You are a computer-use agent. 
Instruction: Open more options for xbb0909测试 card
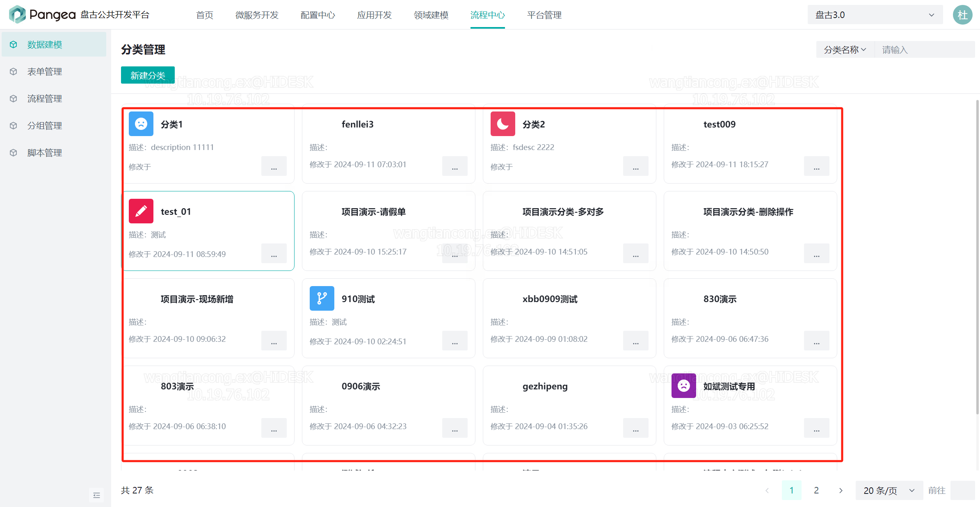636,341
